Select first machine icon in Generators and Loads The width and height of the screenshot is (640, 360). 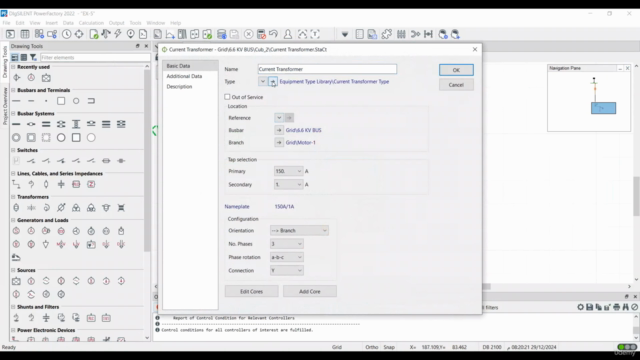point(16,231)
